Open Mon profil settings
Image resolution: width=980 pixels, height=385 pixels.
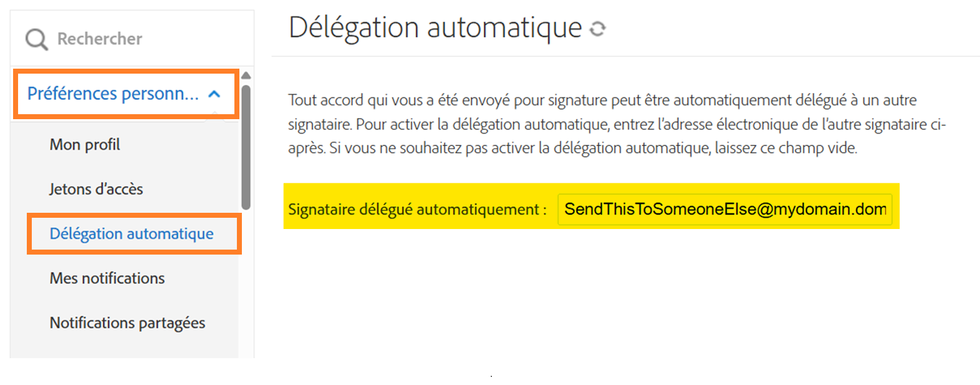[x=84, y=144]
